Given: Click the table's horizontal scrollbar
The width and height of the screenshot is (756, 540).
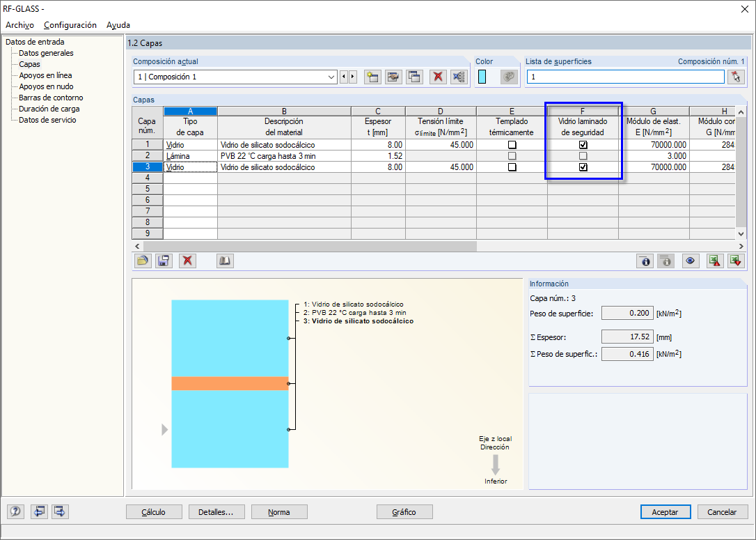Looking at the screenshot, I should point(310,246).
